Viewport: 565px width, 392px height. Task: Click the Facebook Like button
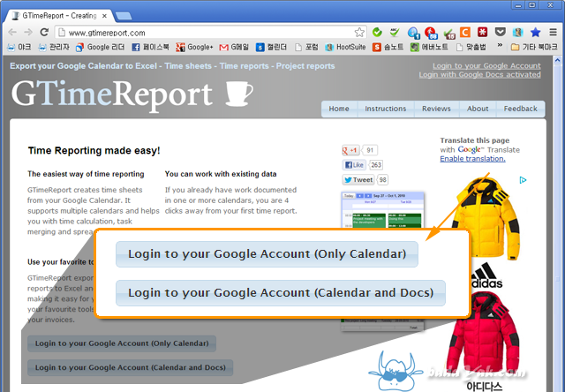(354, 165)
